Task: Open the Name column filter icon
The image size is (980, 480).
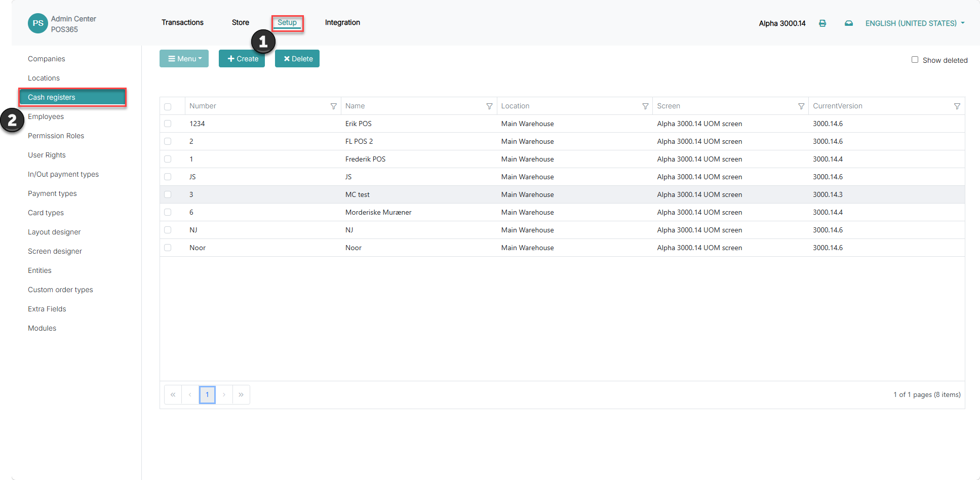Action: click(x=489, y=106)
